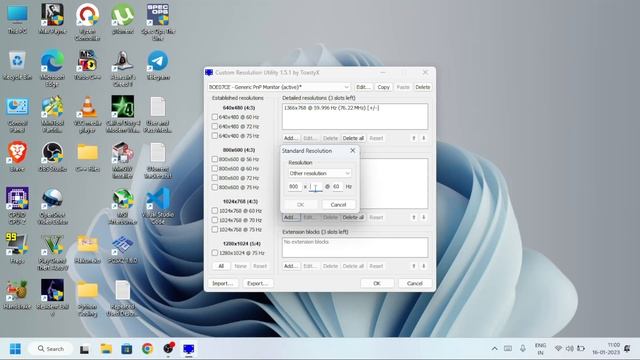Close the Standard Resolution dialog
This screenshot has width=640, height=360.
(x=353, y=151)
